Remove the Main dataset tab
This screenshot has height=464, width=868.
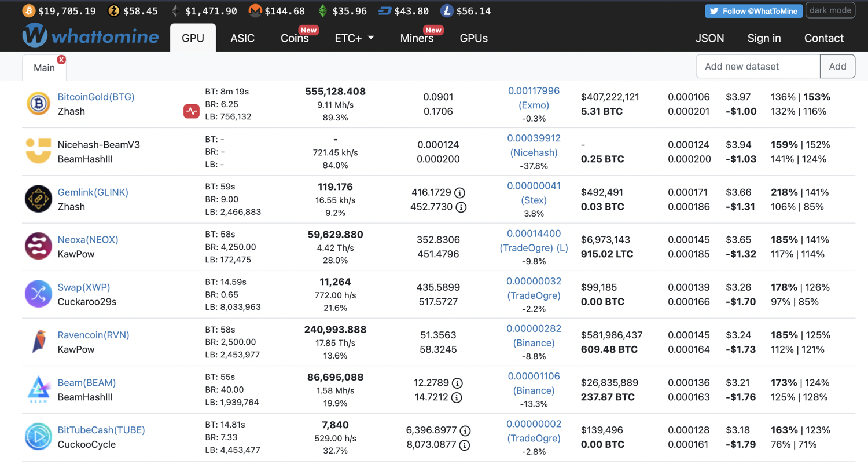tap(61, 60)
